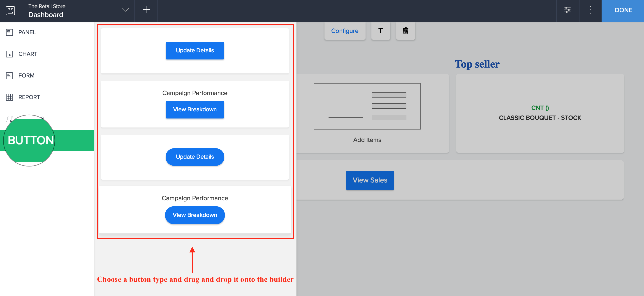Open the settings sliders icon
Viewport: 644px width, 296px height.
pos(567,10)
